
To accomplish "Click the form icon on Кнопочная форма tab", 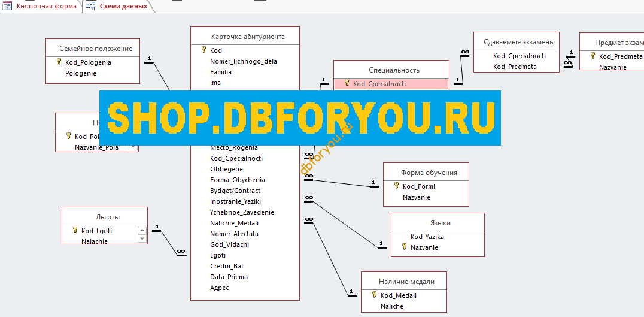I will pyautogui.click(x=7, y=6).
